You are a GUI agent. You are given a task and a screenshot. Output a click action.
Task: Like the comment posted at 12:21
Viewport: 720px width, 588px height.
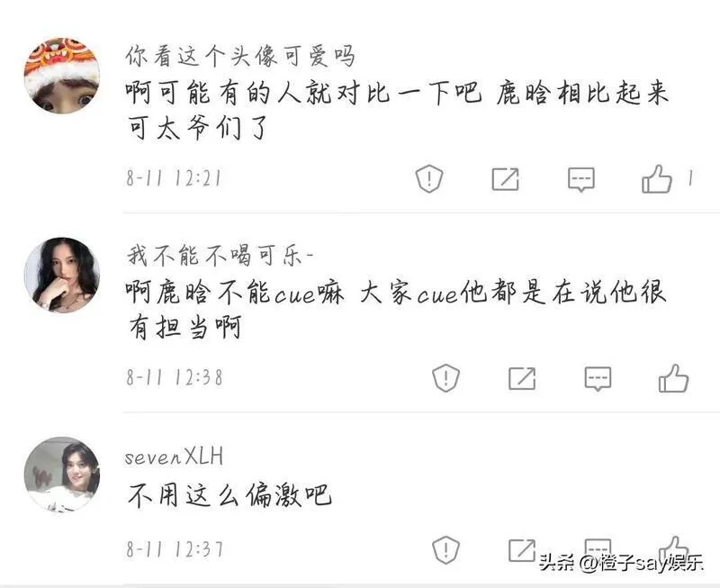coord(657,178)
